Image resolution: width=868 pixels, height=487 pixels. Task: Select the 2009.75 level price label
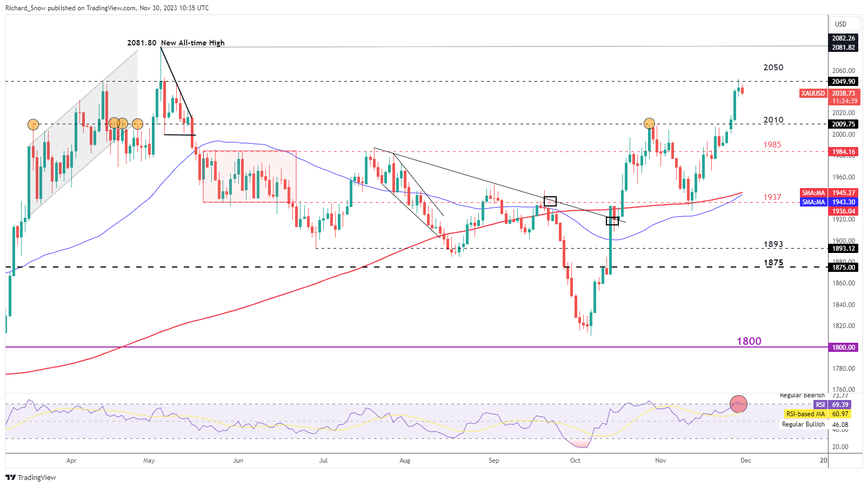point(843,124)
